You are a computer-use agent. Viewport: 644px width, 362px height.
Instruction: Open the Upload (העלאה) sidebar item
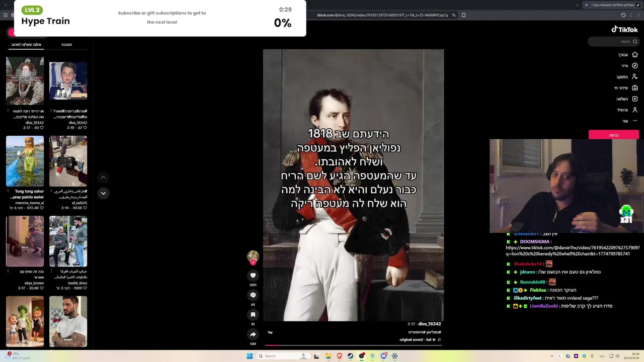[x=627, y=99]
